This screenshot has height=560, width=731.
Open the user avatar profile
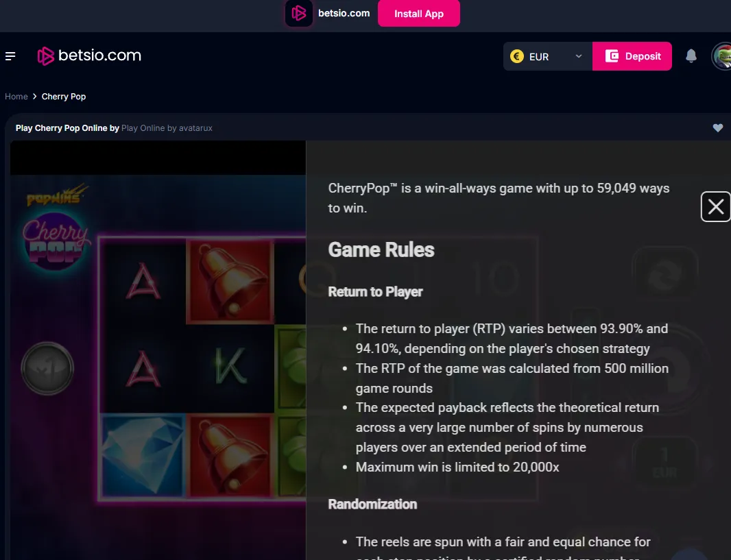coord(721,56)
